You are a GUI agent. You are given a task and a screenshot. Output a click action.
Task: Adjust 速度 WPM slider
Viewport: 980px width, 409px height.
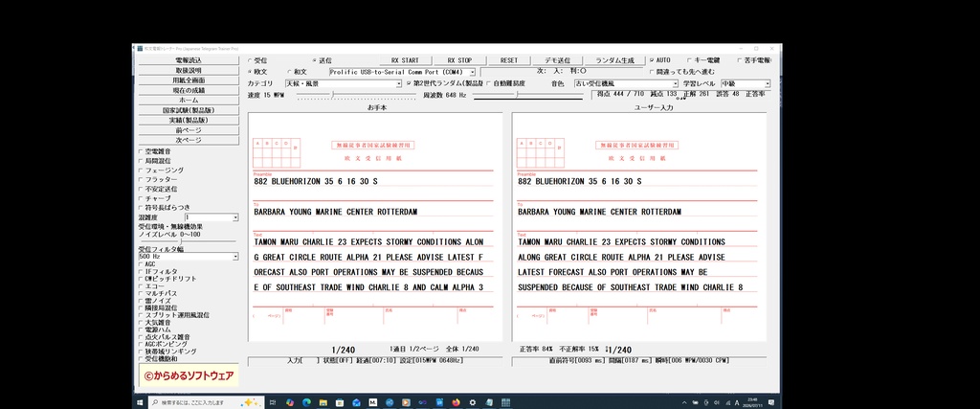pos(356,95)
